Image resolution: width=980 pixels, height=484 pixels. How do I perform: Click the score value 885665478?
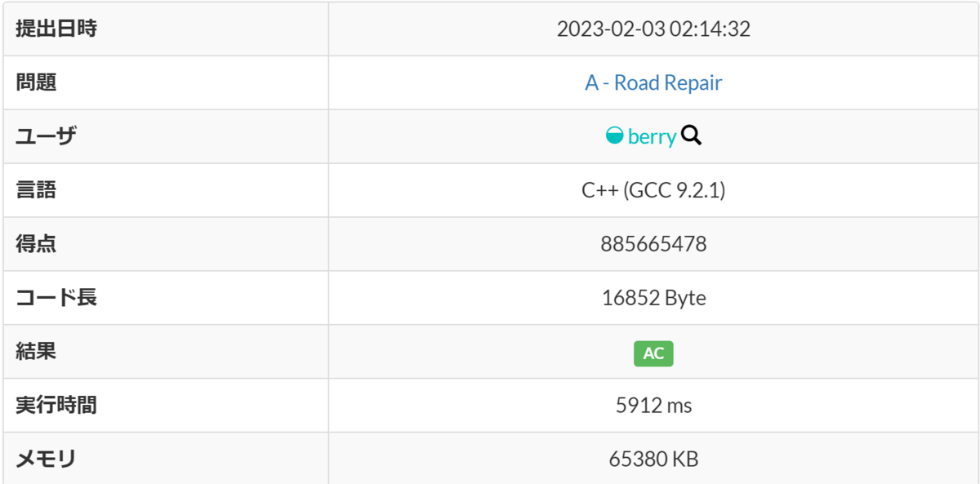[653, 244]
